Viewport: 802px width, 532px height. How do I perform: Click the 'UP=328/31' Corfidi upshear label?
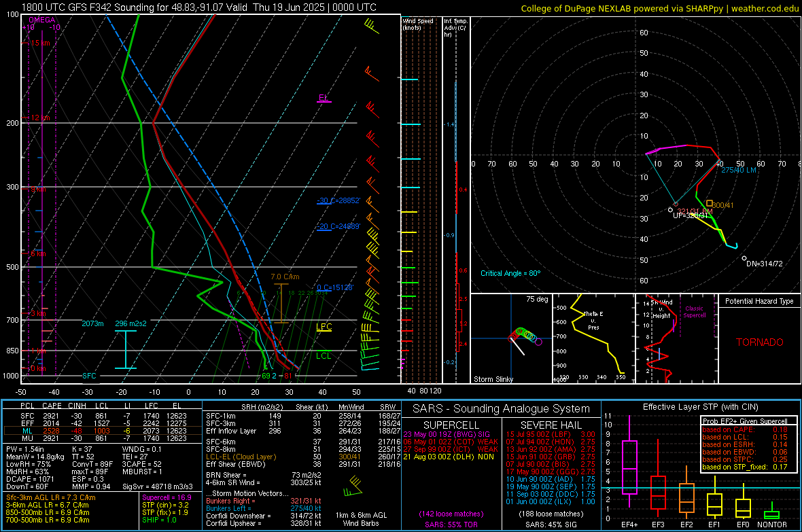(x=691, y=216)
